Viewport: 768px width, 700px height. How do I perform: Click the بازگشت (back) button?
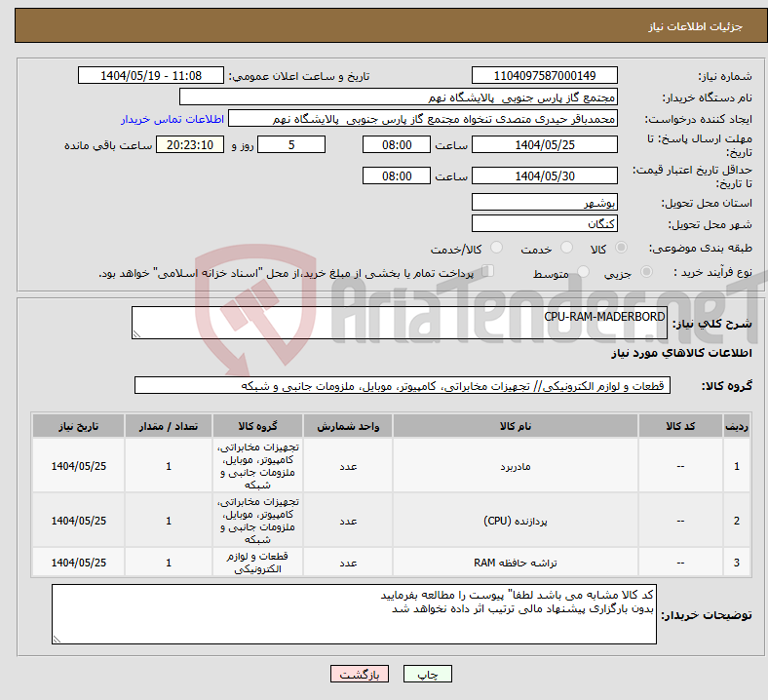(x=360, y=674)
